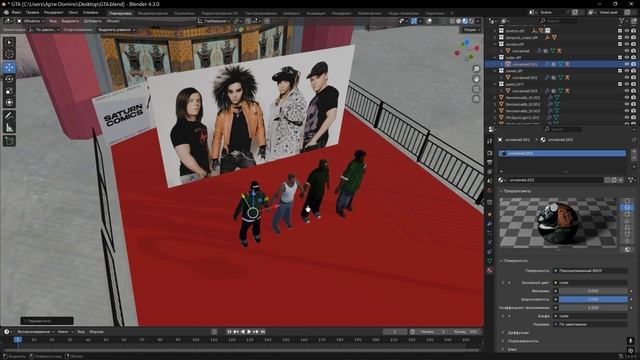Viewport: 640px width, 360px height.
Task: Switch to material preview shading mode
Action: [465, 21]
